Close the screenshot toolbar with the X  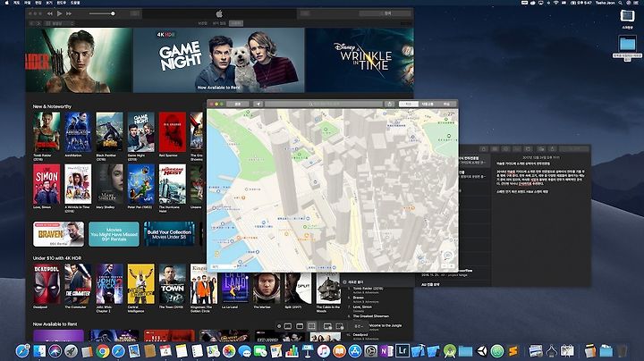click(x=279, y=326)
